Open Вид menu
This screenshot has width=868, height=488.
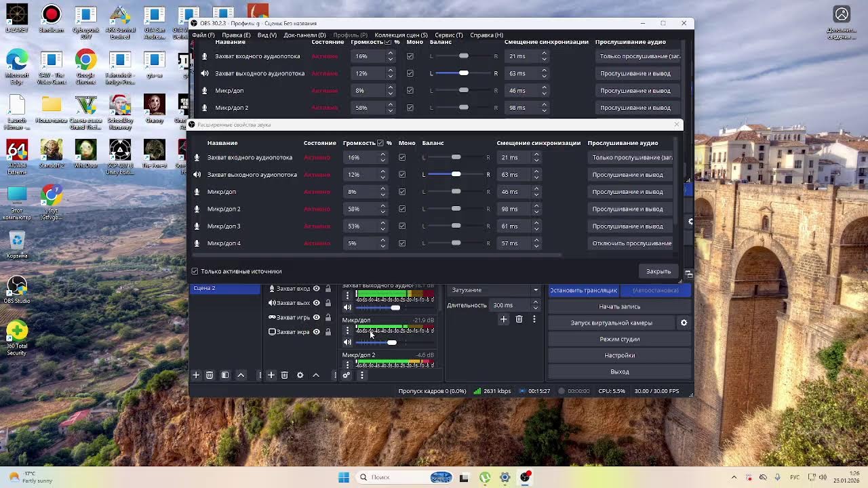click(267, 35)
